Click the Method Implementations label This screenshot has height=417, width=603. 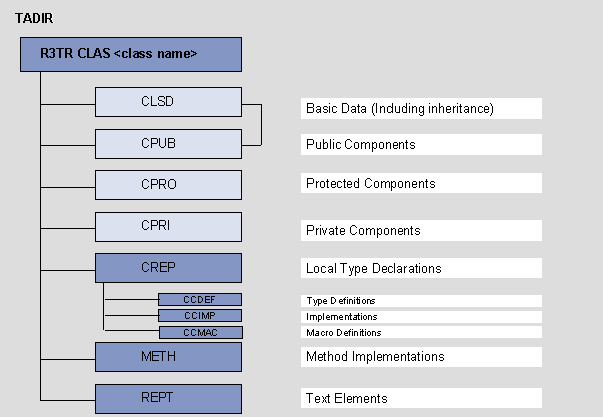pos(420,356)
